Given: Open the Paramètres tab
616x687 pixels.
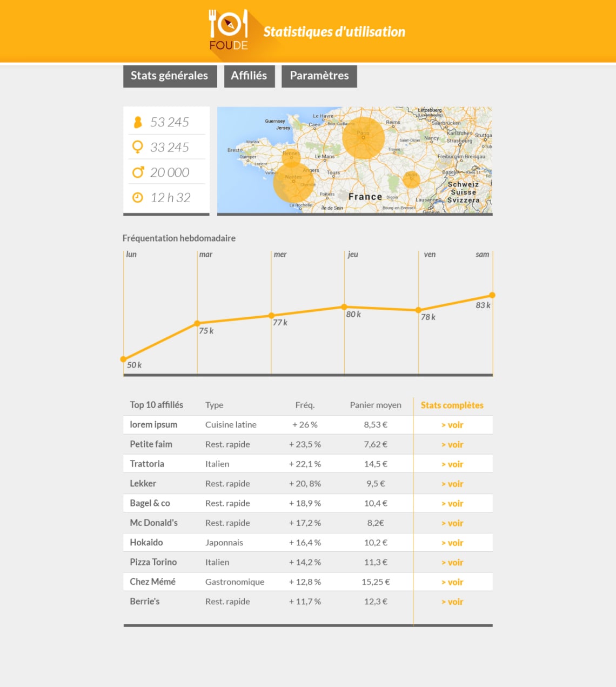Looking at the screenshot, I should tap(319, 76).
